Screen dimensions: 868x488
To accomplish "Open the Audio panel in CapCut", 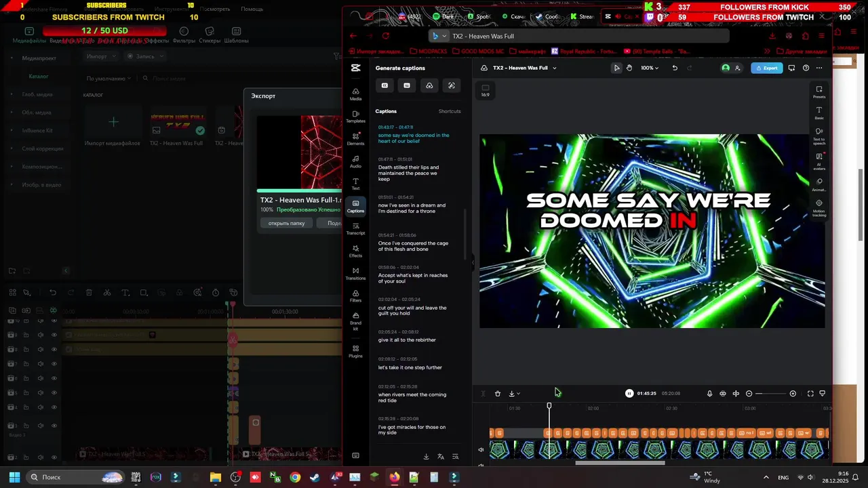I will click(355, 161).
